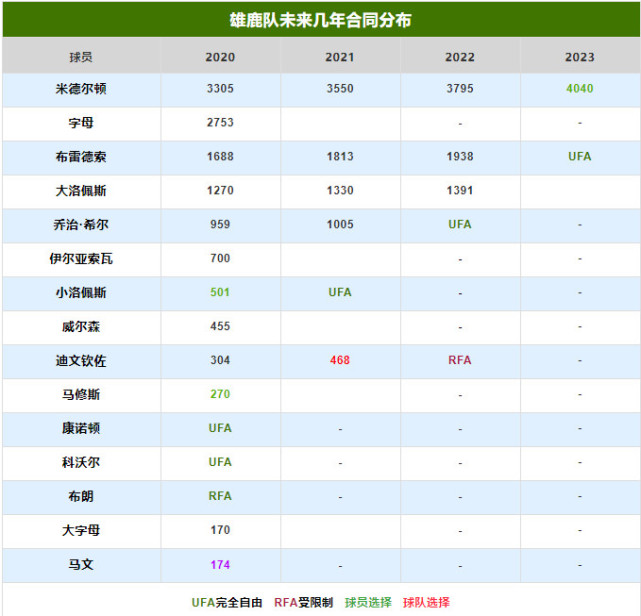The height and width of the screenshot is (616, 641).
Task: Select salary value 1938
Action: pyautogui.click(x=460, y=157)
